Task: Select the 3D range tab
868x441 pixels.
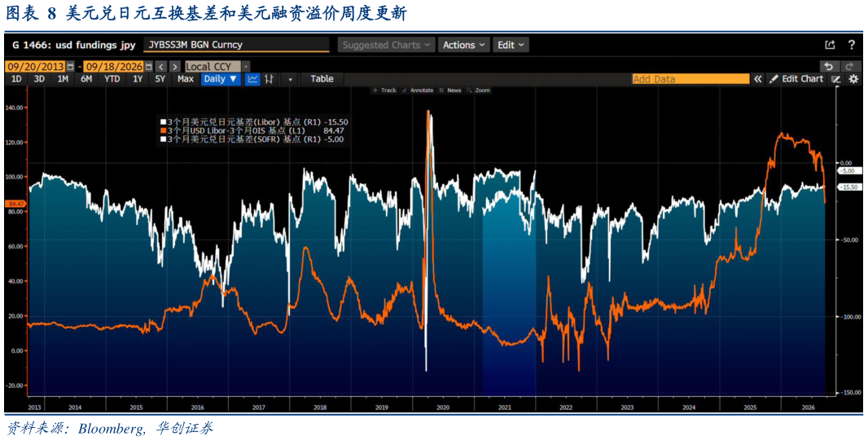Action: (x=39, y=79)
